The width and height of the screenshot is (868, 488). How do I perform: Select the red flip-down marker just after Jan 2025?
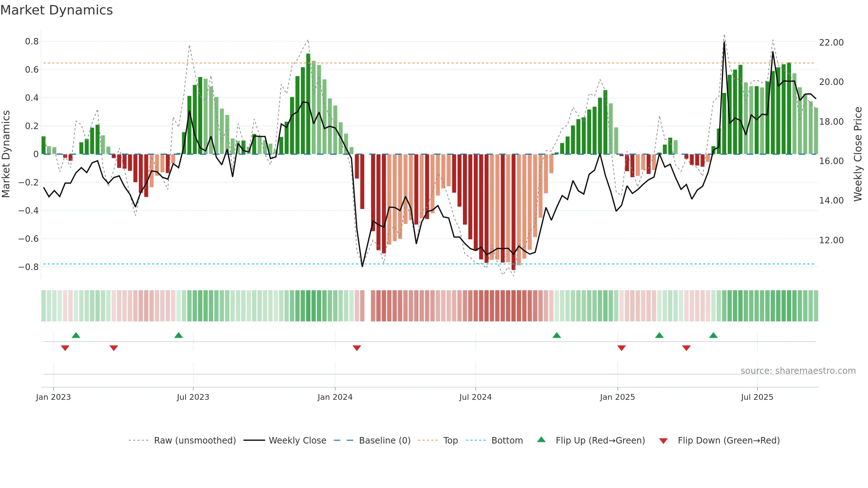click(x=622, y=348)
